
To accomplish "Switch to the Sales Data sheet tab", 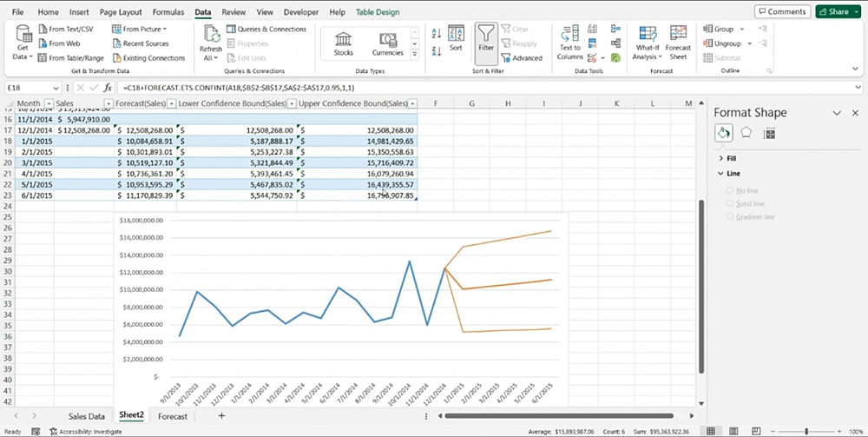I will 86,416.
